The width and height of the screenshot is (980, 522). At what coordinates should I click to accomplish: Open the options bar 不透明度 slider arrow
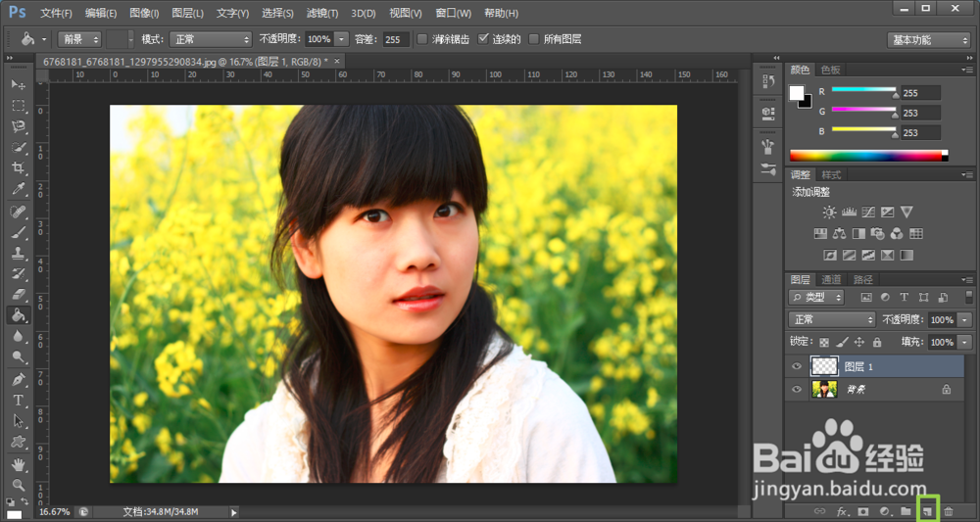342,39
